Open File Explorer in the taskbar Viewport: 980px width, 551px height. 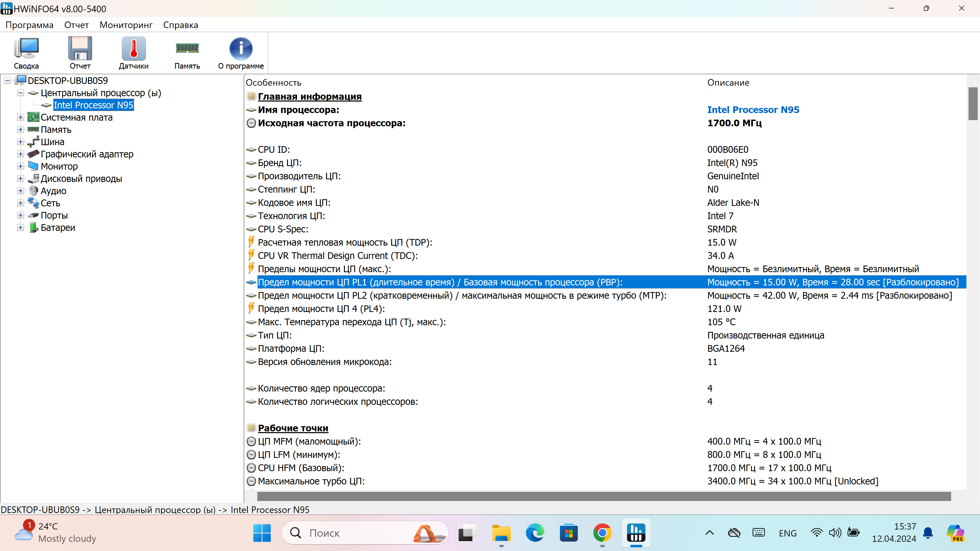click(501, 533)
